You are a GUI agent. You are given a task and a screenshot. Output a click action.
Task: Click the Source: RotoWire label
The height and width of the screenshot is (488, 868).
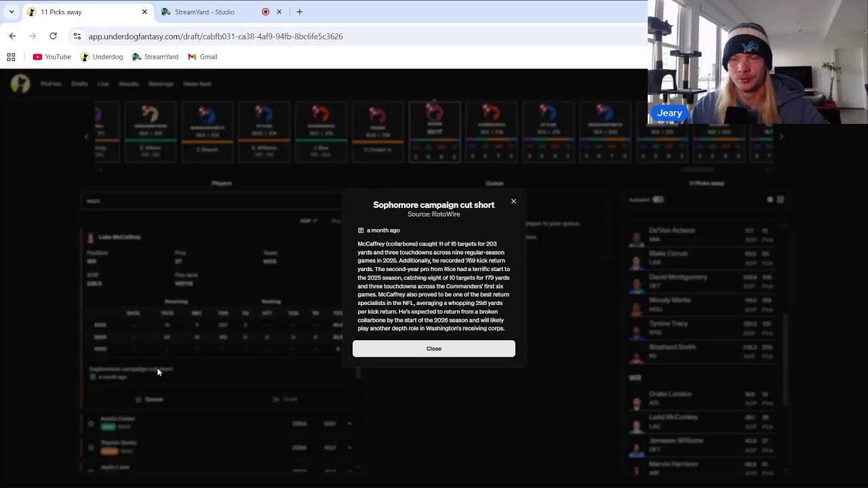tap(434, 214)
